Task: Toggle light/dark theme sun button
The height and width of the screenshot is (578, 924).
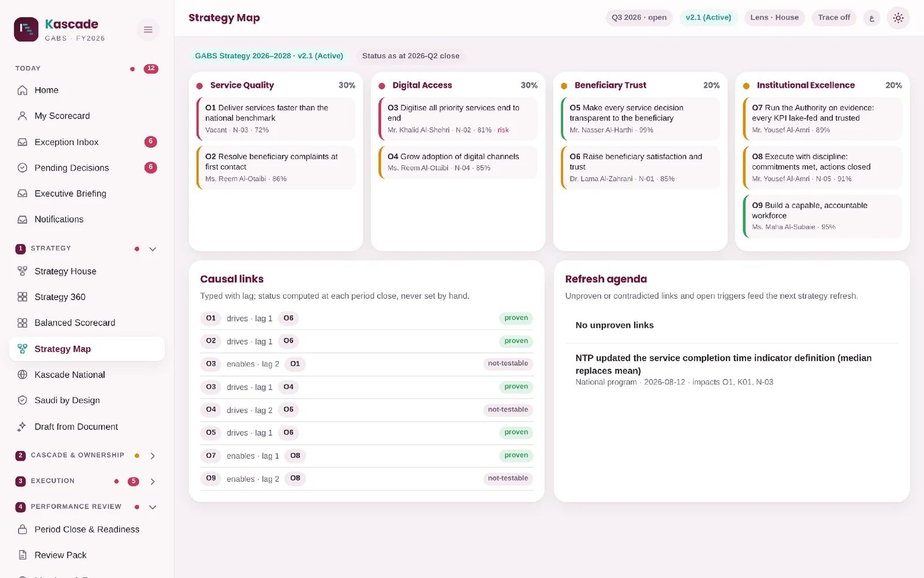Action: tap(898, 18)
